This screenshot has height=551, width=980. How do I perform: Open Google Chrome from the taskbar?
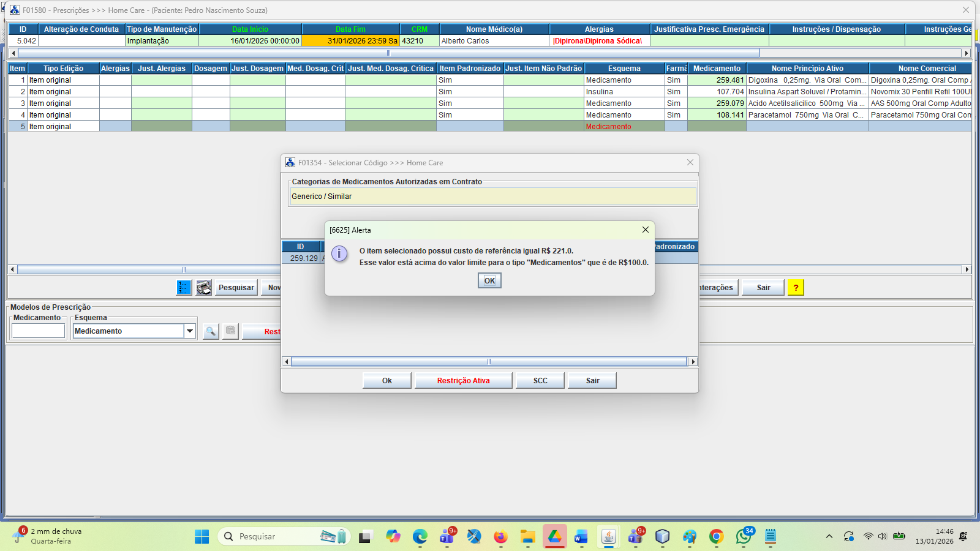(x=716, y=537)
